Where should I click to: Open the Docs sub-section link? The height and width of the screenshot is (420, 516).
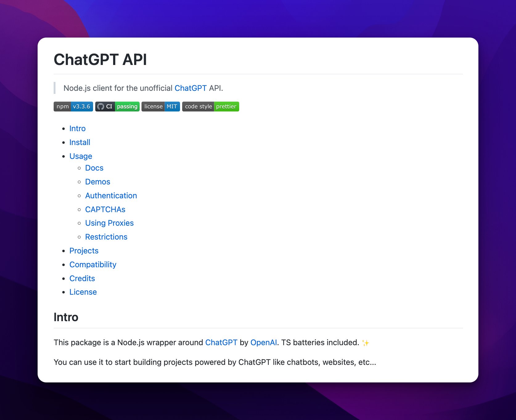point(94,168)
